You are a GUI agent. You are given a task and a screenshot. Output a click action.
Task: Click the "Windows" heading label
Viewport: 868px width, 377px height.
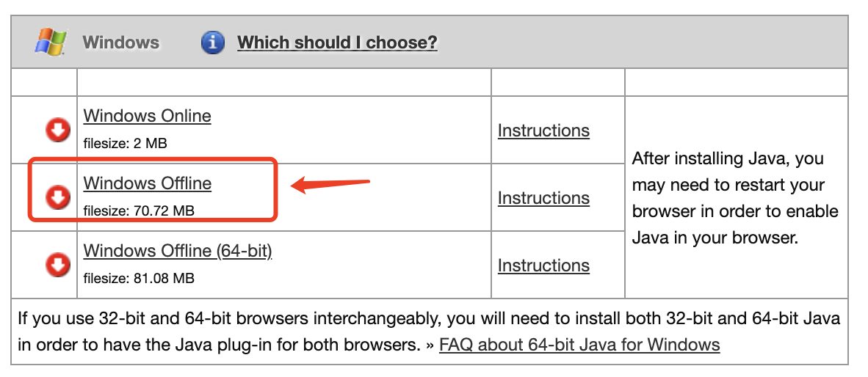coord(120,43)
